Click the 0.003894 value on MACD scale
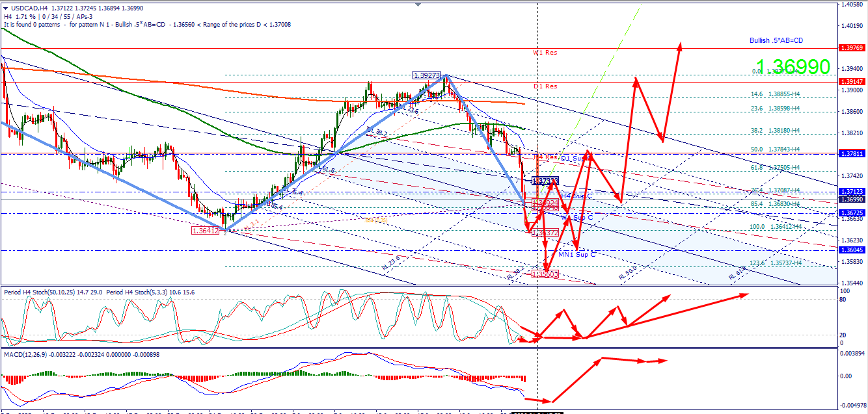The width and height of the screenshot is (868, 414). pos(851,354)
